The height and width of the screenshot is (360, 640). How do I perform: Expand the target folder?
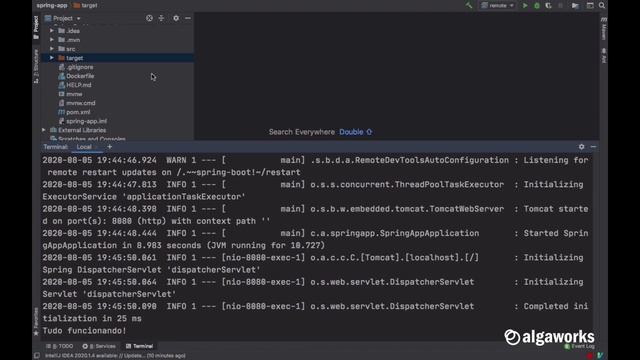click(x=52, y=58)
